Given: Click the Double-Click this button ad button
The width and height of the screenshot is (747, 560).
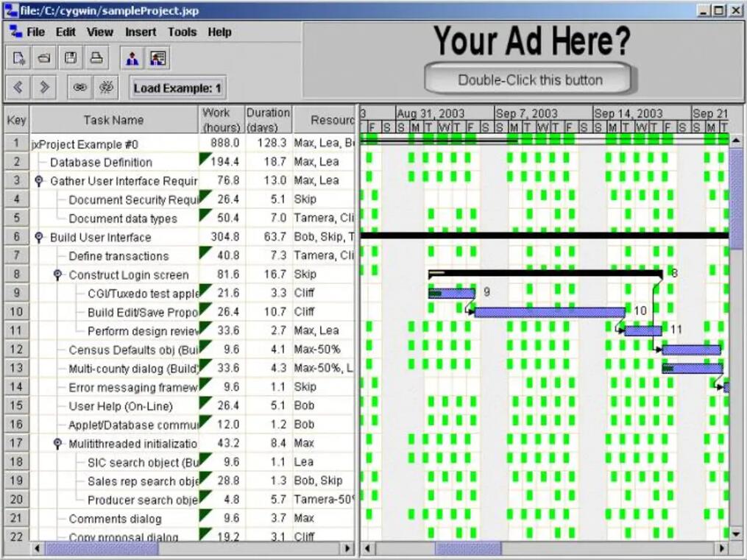Looking at the screenshot, I should 529,79.
